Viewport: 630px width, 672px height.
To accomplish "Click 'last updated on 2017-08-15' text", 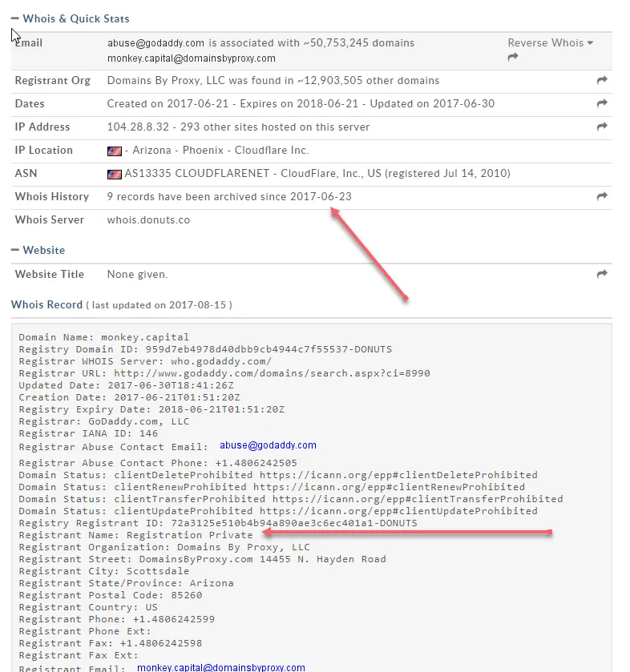I will click(159, 305).
